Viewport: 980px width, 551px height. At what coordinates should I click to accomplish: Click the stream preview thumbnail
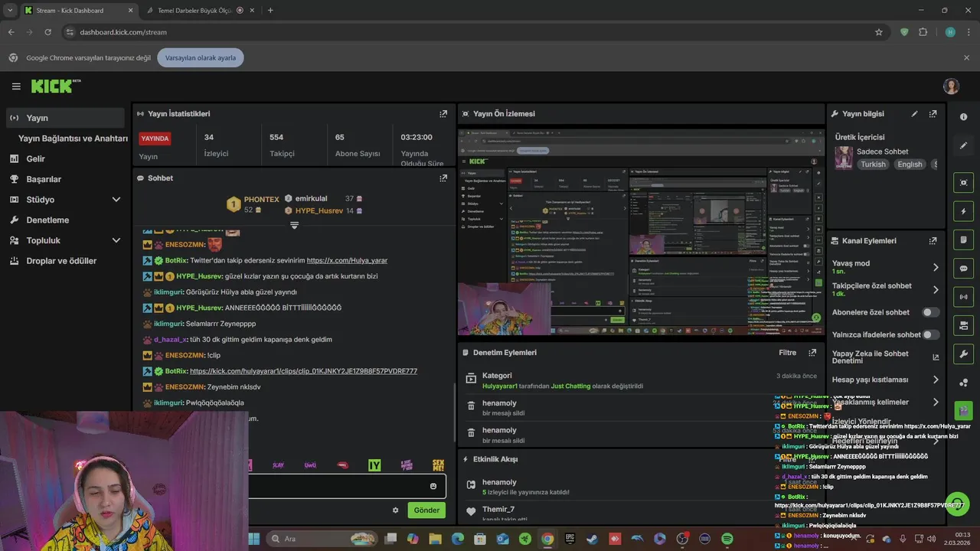[640, 232]
